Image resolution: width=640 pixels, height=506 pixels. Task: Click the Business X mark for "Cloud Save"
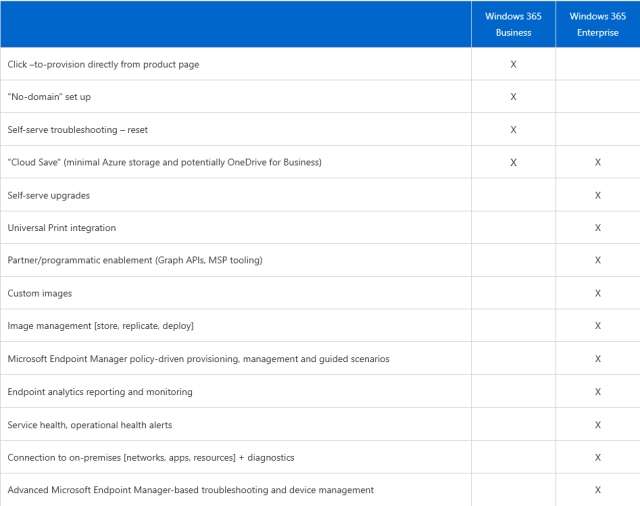pos(513,162)
